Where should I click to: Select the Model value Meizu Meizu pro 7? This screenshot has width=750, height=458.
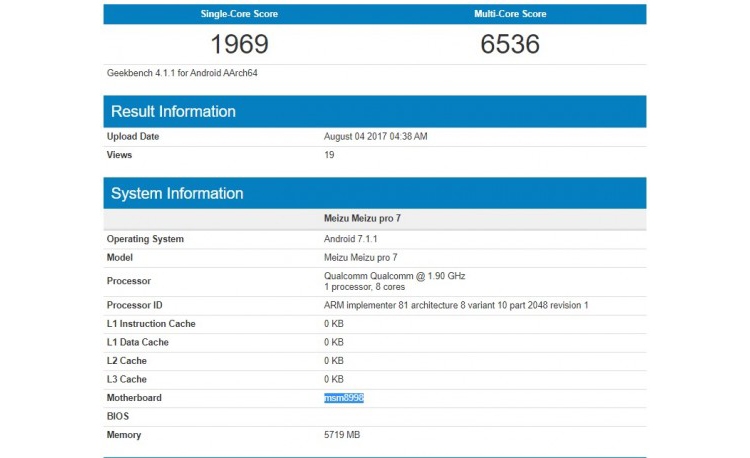click(x=361, y=258)
